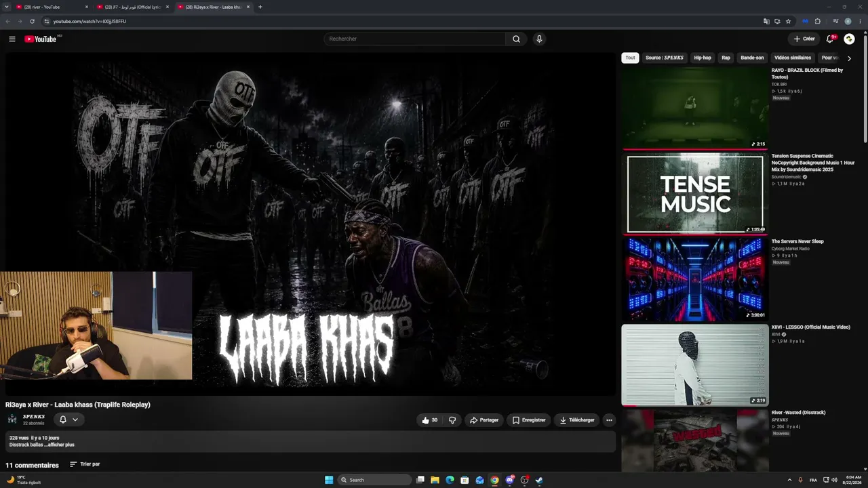868x488 pixels.
Task: Open the River Wasted Disstrack thumbnail
Action: coord(695,441)
